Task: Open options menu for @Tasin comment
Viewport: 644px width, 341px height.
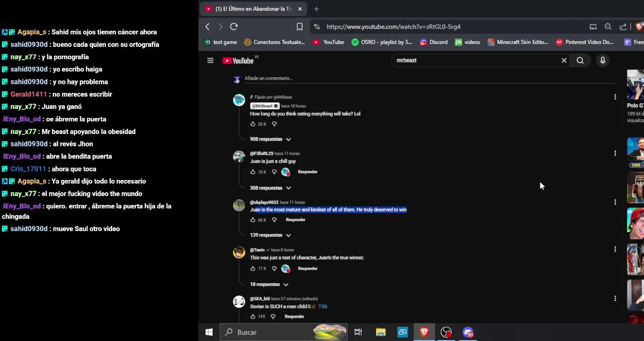Action: pos(615,250)
